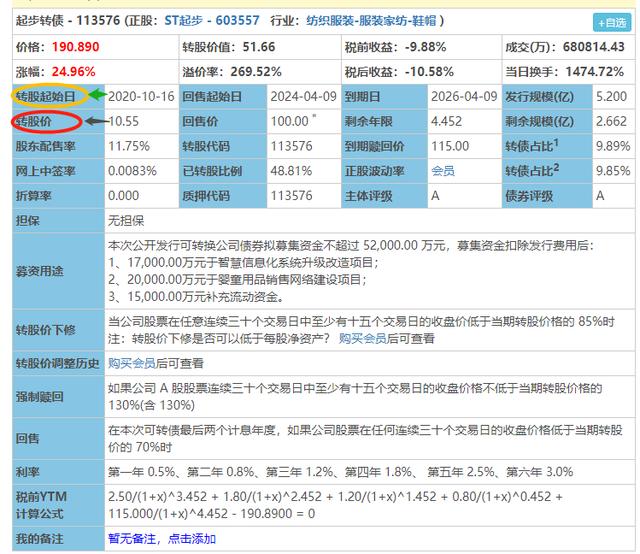Click 购买会员 link in 转股价调整历史 row
Image resolution: width=640 pixels, height=554 pixels.
point(132,363)
